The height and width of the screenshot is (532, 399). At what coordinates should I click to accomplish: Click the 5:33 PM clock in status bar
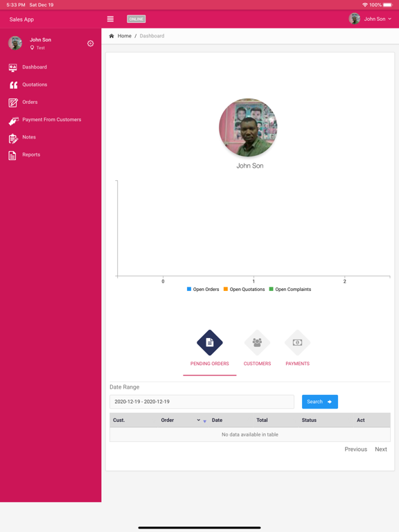click(x=16, y=5)
